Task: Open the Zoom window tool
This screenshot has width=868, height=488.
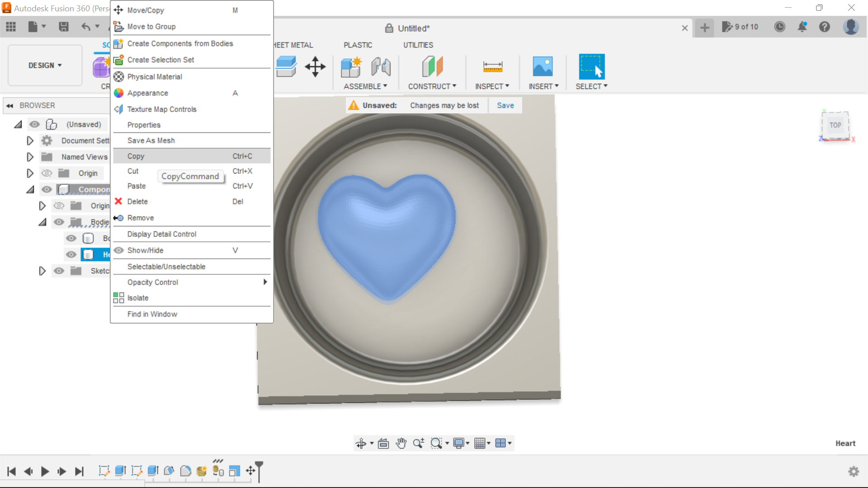Action: point(436,443)
